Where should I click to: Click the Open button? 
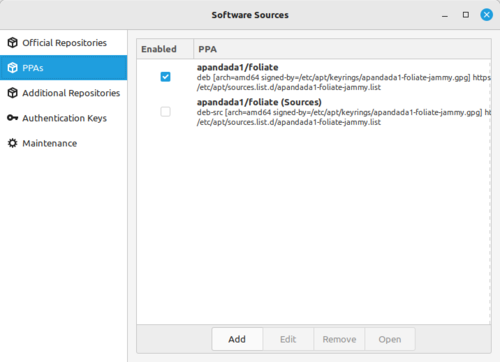390,339
